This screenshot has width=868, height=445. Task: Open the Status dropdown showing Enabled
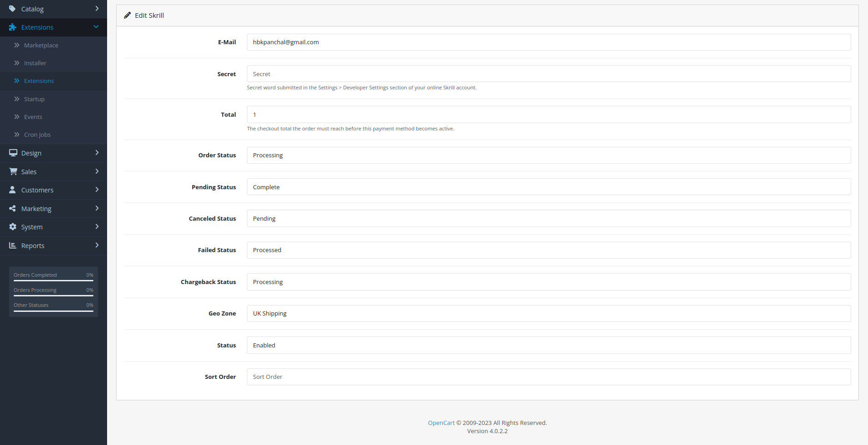click(549, 345)
